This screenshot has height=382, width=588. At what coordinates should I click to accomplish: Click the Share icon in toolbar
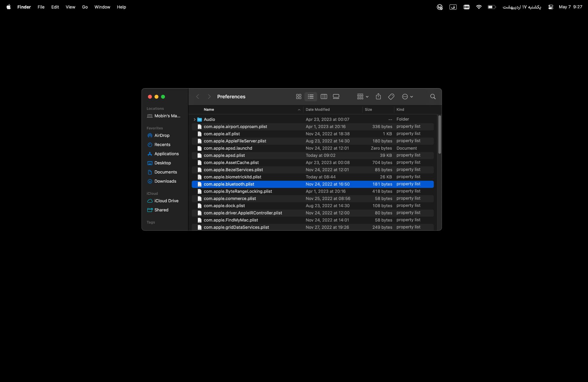point(378,96)
